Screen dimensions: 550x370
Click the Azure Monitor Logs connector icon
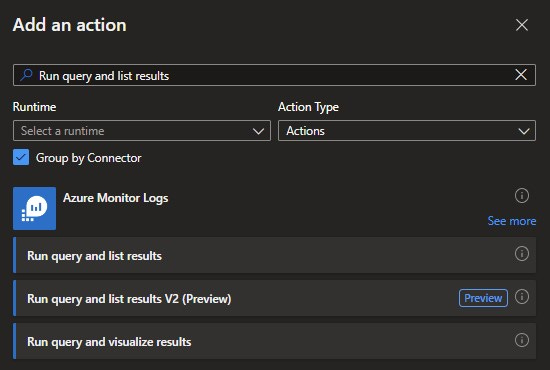point(34,208)
